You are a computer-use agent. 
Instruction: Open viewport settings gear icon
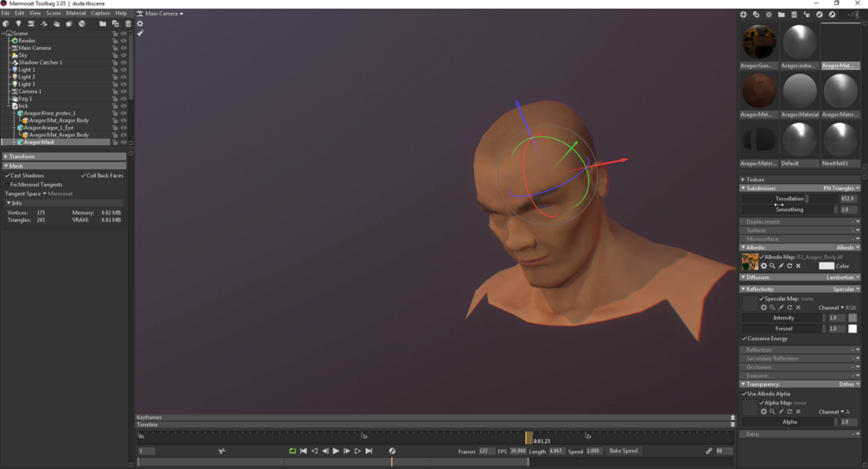140,24
